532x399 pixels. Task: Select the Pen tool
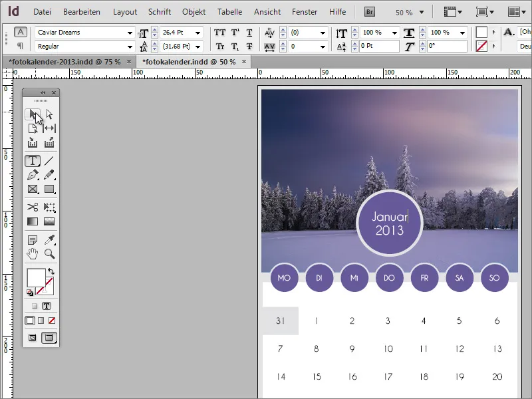point(33,175)
